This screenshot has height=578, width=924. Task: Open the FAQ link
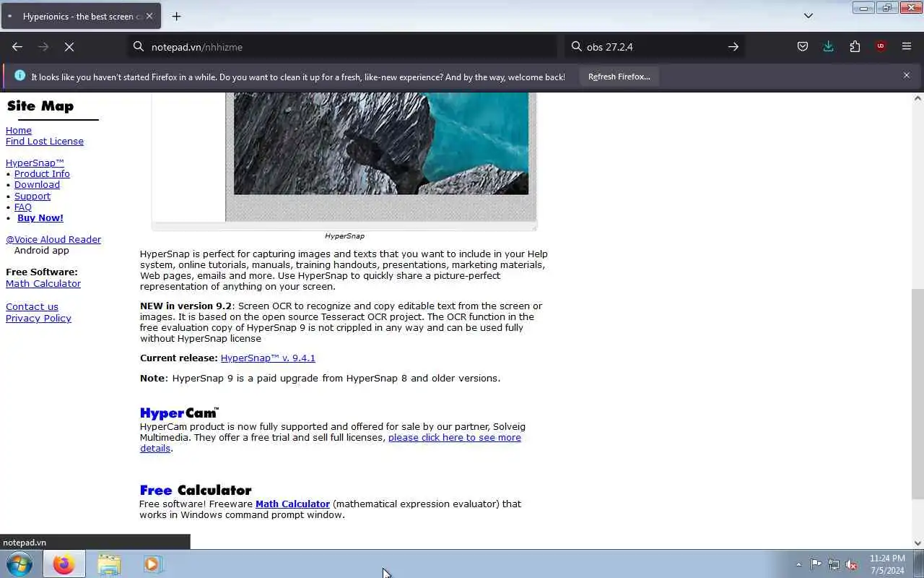pos(23,207)
